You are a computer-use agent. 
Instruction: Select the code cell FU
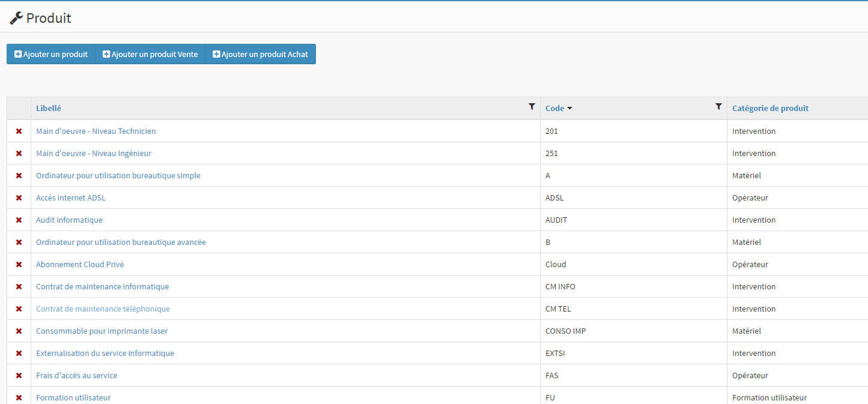[633, 396]
